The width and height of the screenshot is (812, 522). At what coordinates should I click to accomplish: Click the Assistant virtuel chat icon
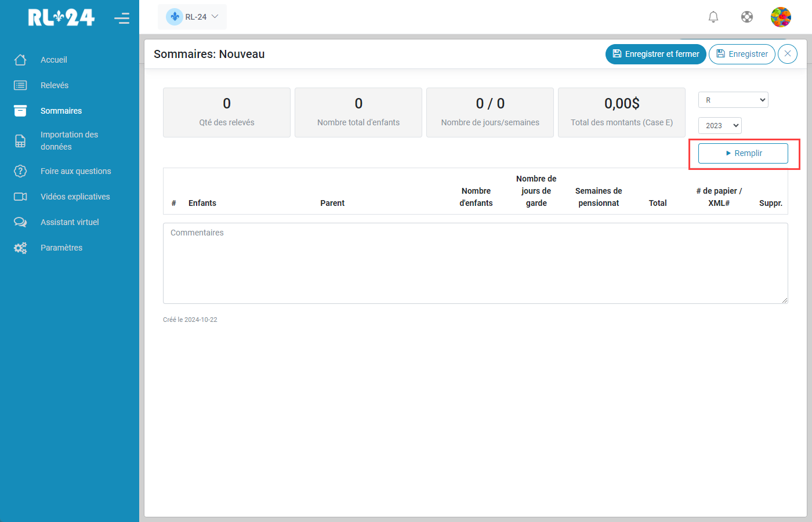point(20,222)
